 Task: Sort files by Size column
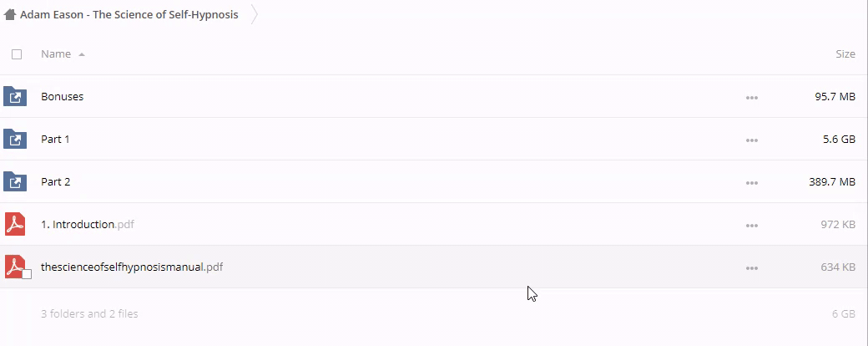coord(845,54)
